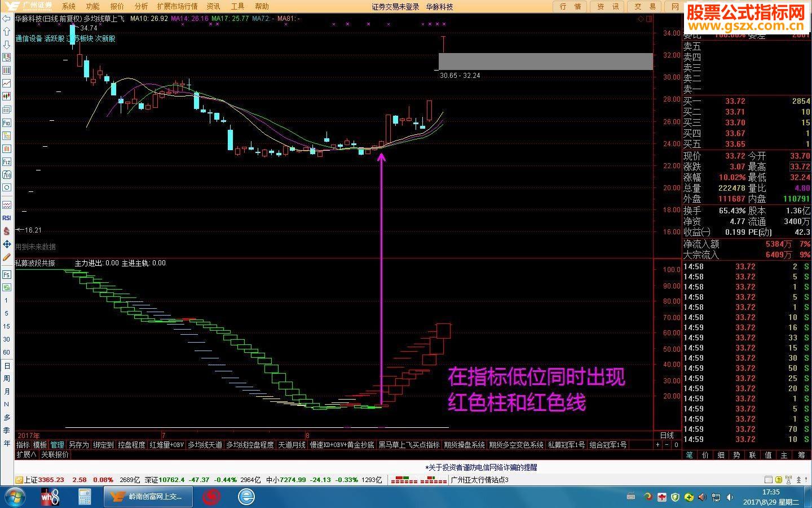Select the 控盘程度 indicator tab
Viewport: 812px width, 508px height.
coord(131,445)
